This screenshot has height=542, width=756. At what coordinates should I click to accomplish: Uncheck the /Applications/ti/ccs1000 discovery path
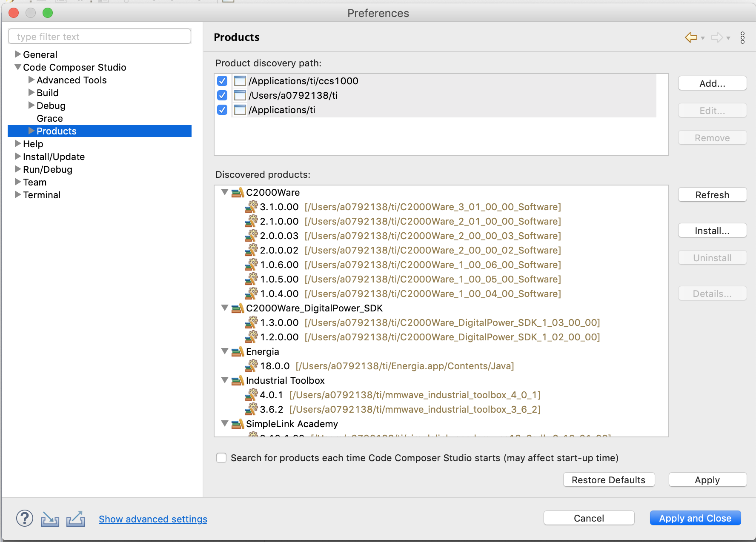[222, 81]
